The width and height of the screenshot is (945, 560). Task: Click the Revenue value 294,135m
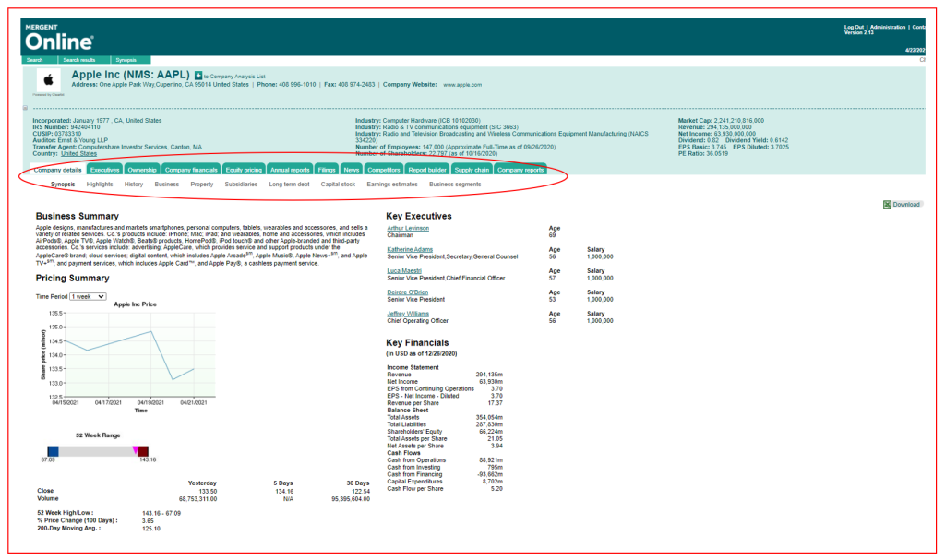coord(489,375)
